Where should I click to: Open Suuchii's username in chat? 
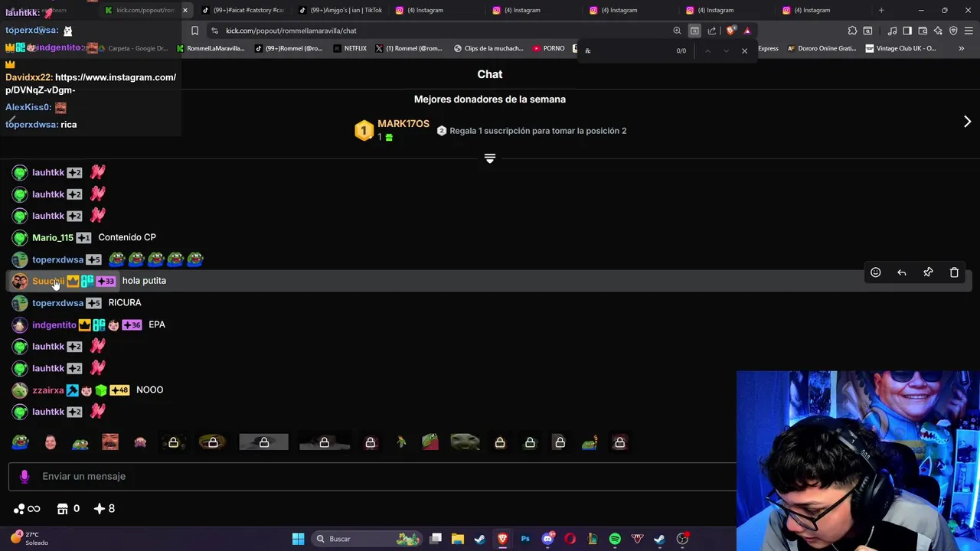pos(48,281)
